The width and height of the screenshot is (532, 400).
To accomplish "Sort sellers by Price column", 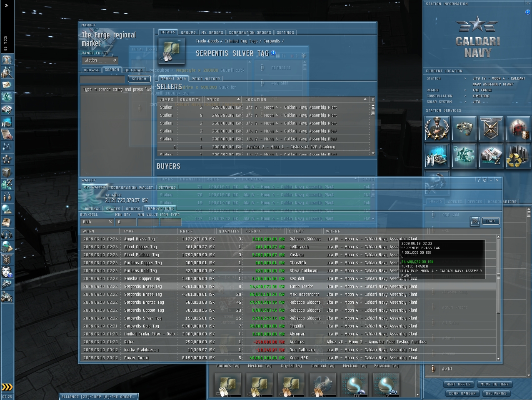I will click(223, 100).
